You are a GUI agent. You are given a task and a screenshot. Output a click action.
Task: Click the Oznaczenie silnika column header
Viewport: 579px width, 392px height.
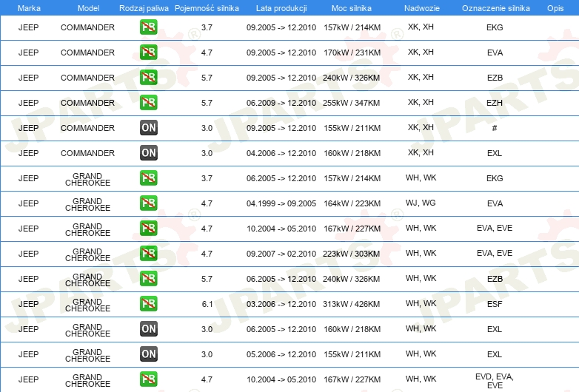tap(495, 8)
